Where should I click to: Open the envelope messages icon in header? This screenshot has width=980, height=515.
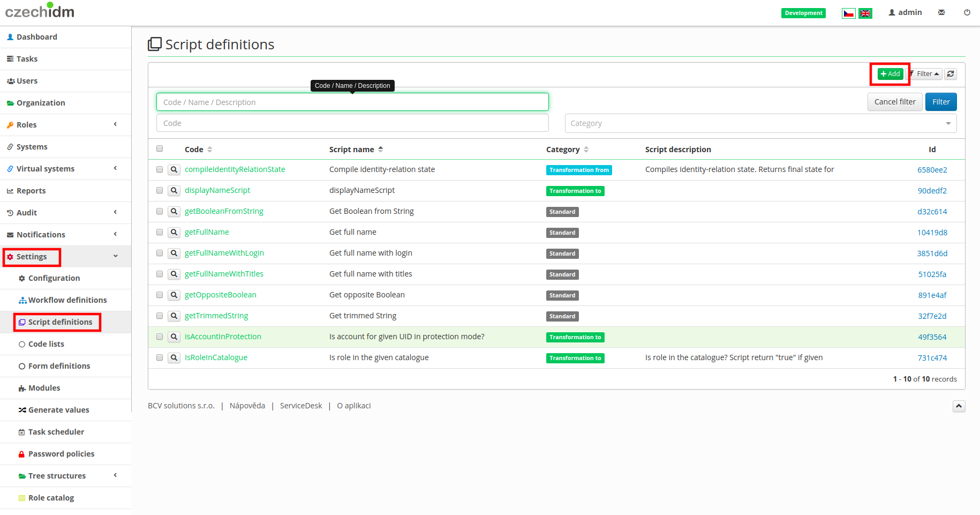point(941,12)
